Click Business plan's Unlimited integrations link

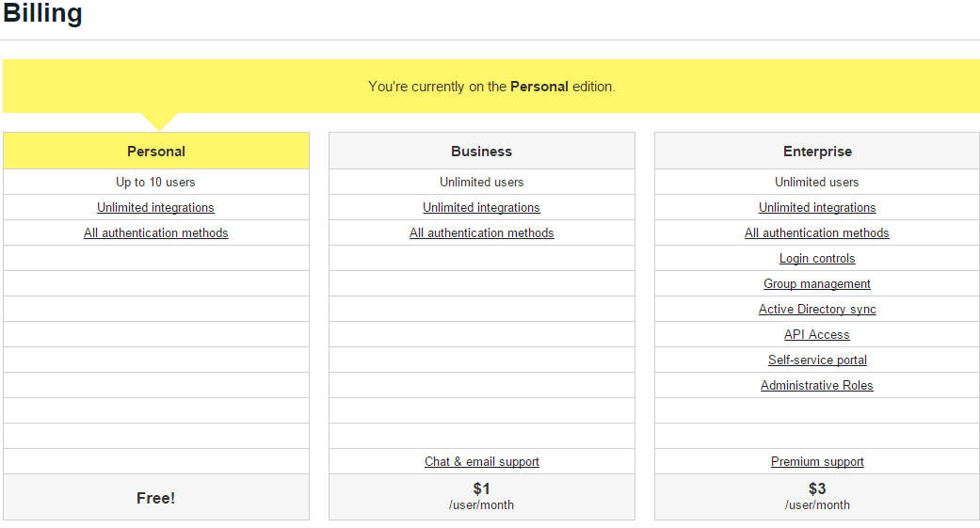(481, 208)
